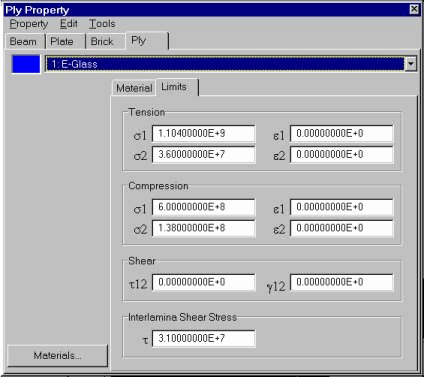Edit the Shear τ12 field
424x377 pixels.
click(204, 282)
